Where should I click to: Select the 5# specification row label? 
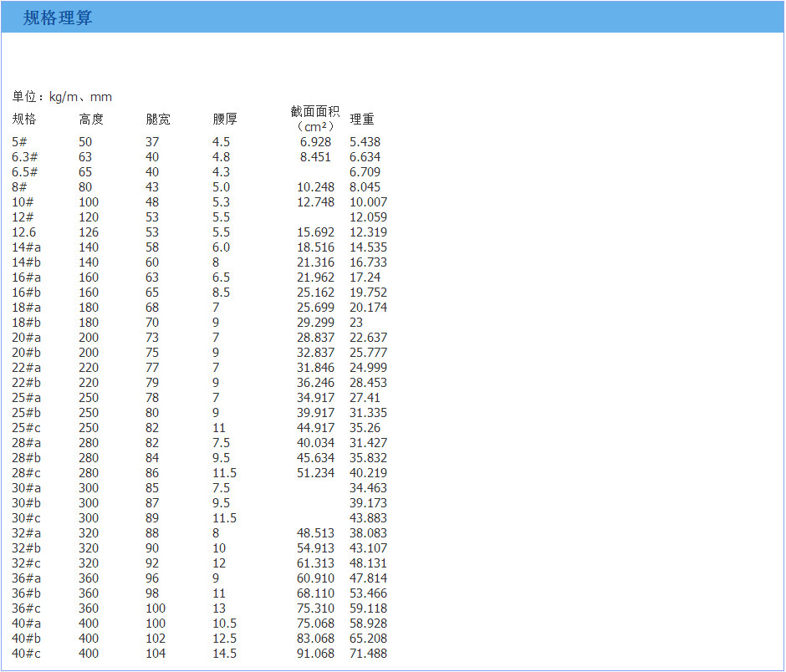(17, 141)
